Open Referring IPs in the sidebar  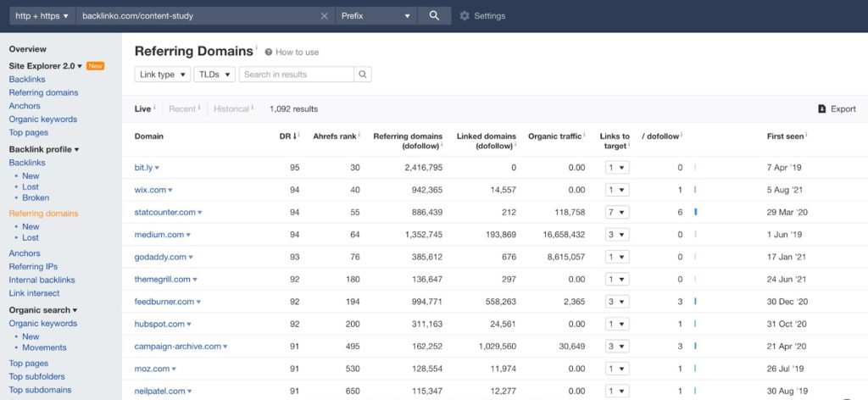33,267
